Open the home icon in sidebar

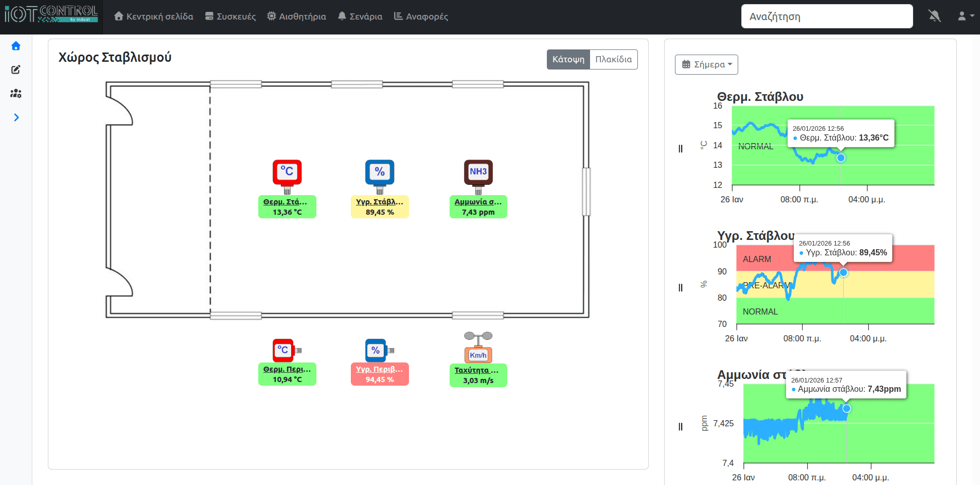pyautogui.click(x=16, y=46)
